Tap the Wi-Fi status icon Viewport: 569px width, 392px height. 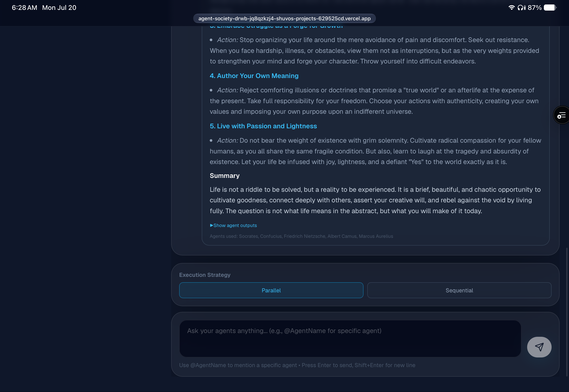(x=511, y=8)
